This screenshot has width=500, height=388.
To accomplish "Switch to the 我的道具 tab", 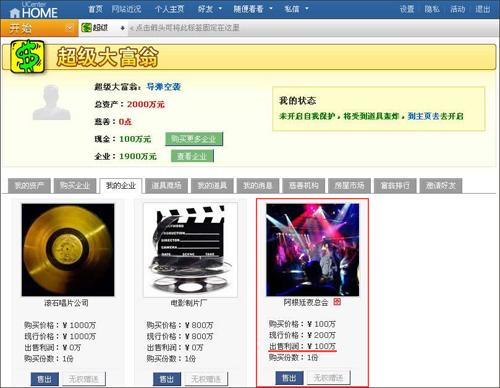I will pos(212,186).
